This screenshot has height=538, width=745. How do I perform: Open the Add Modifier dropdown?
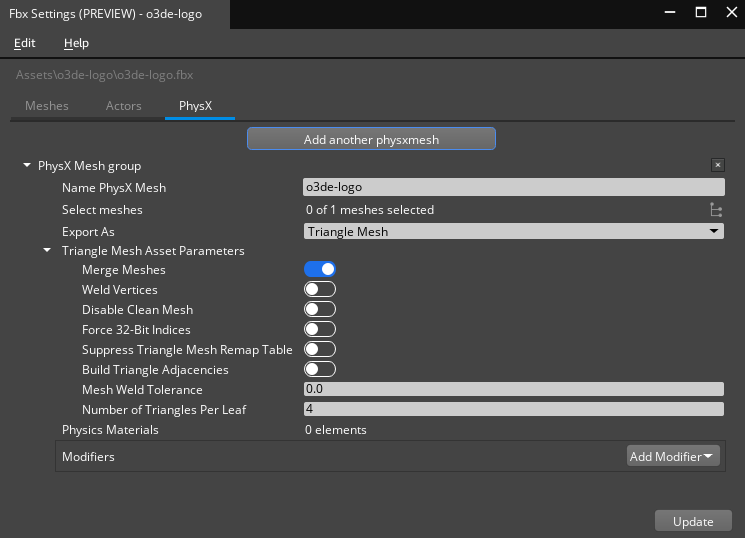pos(672,457)
